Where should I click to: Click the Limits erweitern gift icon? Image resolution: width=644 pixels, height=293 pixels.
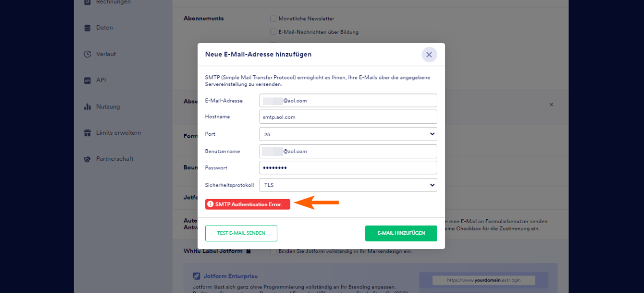click(88, 133)
